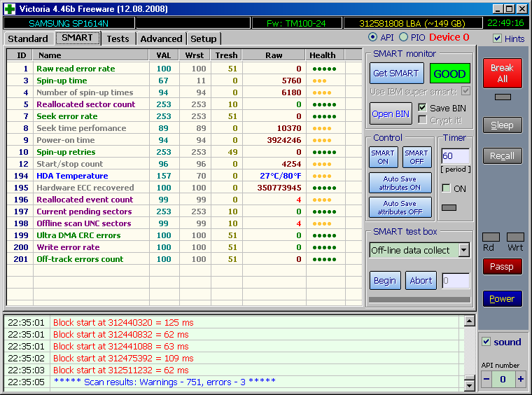Screen dimensions: 532x395
Task: Click the Sleep button
Action: 502,125
